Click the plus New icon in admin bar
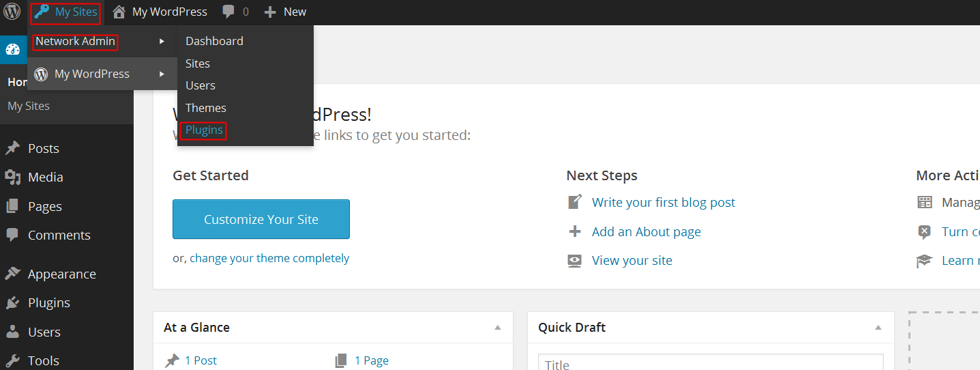The height and width of the screenshot is (370, 980). [270, 12]
